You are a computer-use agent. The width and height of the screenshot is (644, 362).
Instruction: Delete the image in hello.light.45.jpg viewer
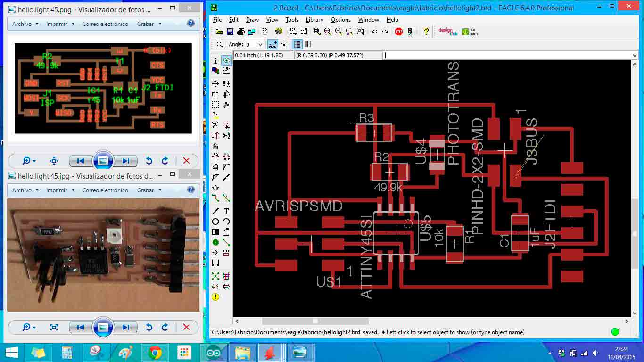point(186,327)
